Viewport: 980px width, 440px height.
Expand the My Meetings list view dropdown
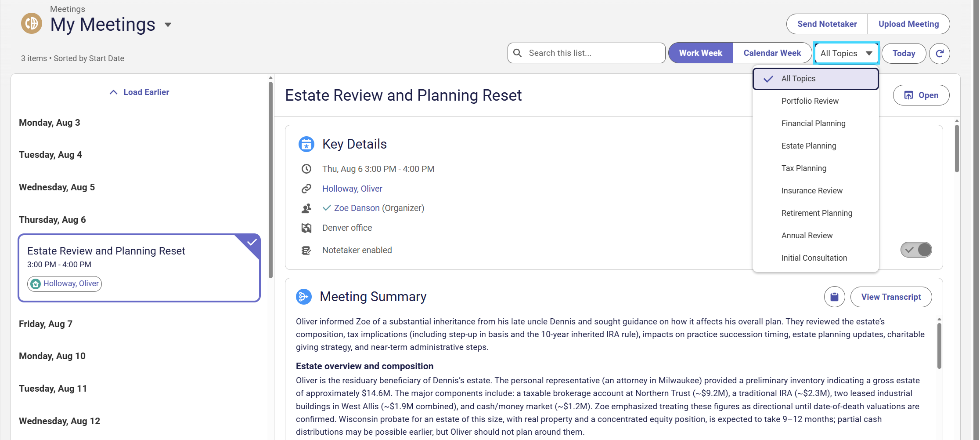(x=168, y=25)
